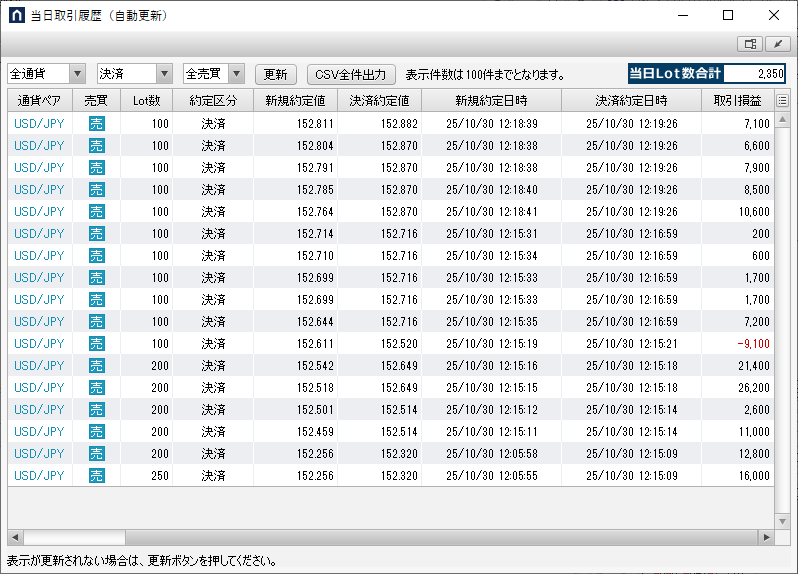Click the diagonal arrow pin icon

tap(777, 44)
